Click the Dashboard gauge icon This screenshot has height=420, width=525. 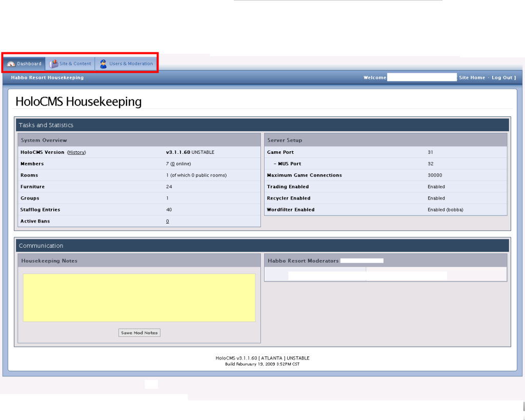(11, 64)
